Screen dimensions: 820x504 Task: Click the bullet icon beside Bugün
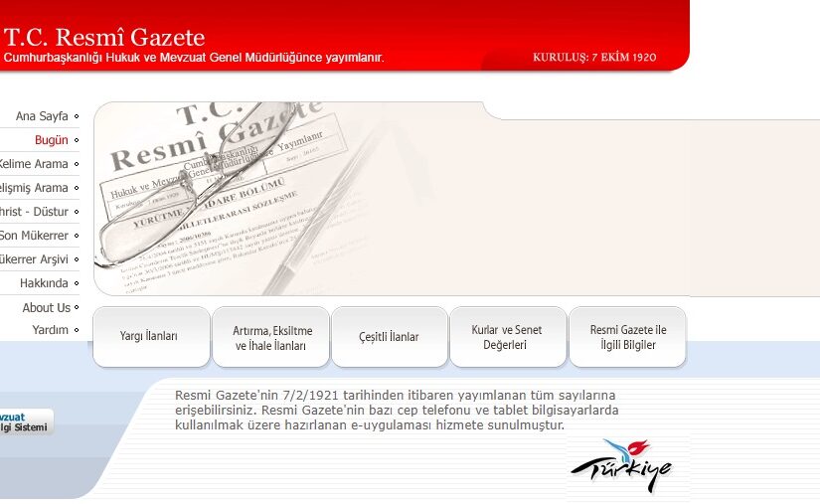(x=77, y=140)
